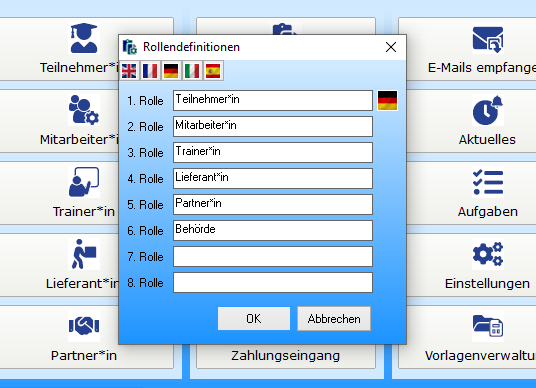This screenshot has width=536, height=388.
Task: Open Partner*in handshake icon
Action: click(x=84, y=326)
